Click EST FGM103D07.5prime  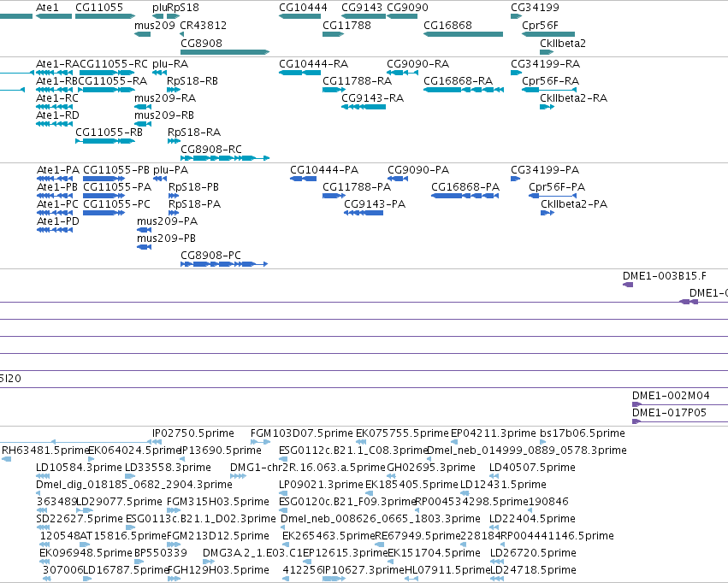pyautogui.click(x=260, y=442)
